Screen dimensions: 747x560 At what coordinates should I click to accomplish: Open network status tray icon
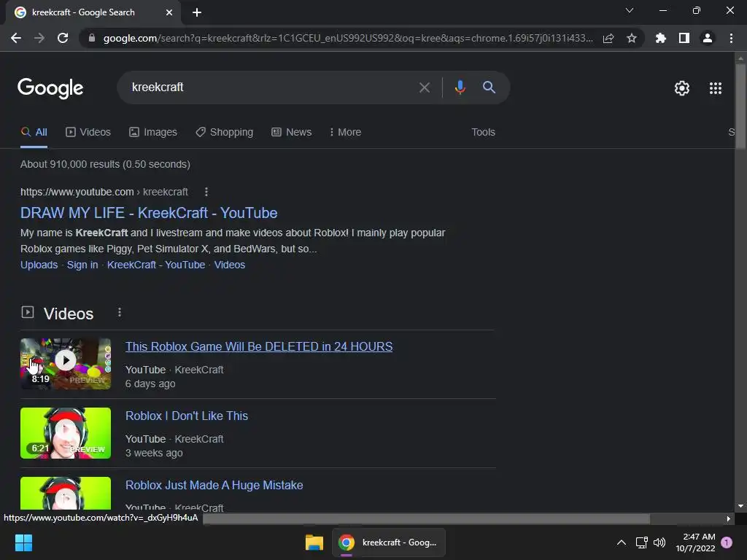click(x=641, y=542)
